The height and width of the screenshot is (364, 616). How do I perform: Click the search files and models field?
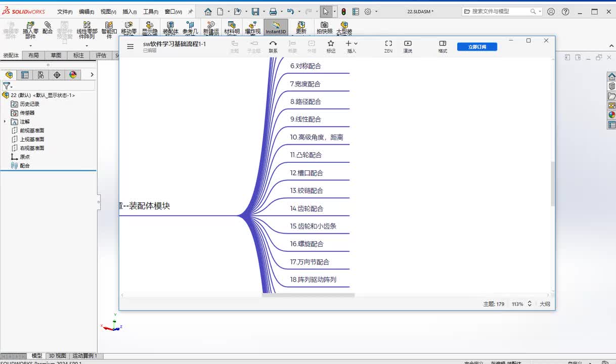pos(500,11)
